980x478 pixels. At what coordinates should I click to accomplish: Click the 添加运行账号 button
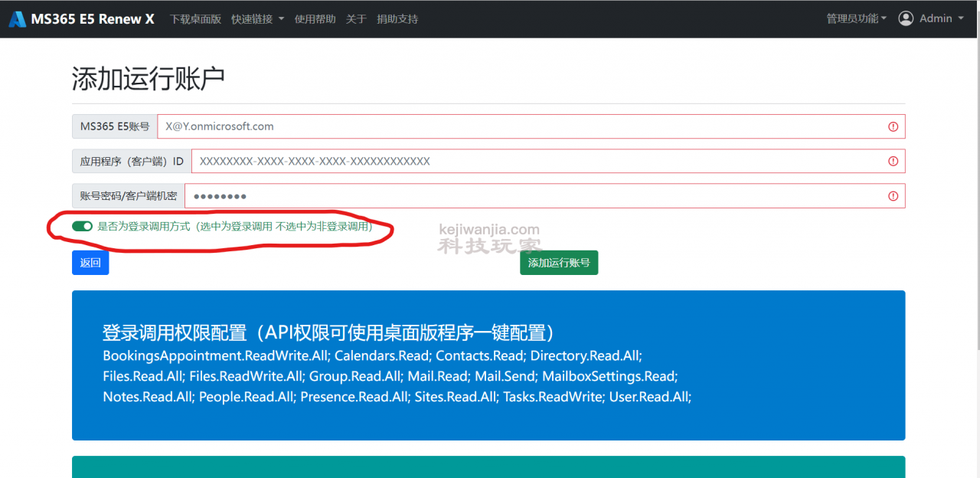click(559, 263)
